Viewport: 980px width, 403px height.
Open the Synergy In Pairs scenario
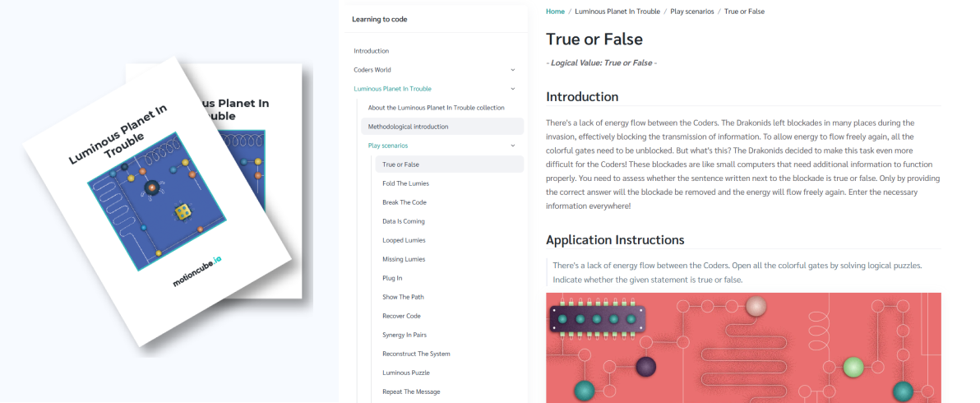[x=404, y=335]
